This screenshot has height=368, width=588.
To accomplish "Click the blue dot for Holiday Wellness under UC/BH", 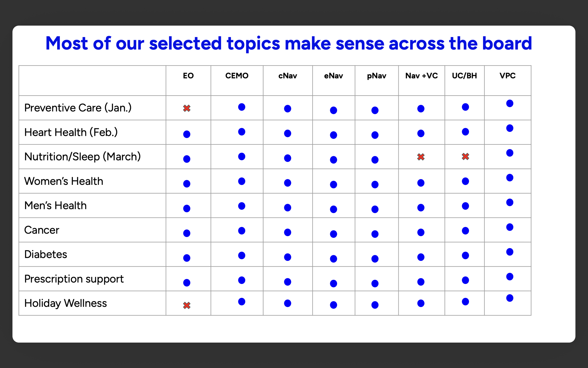I will tap(465, 302).
